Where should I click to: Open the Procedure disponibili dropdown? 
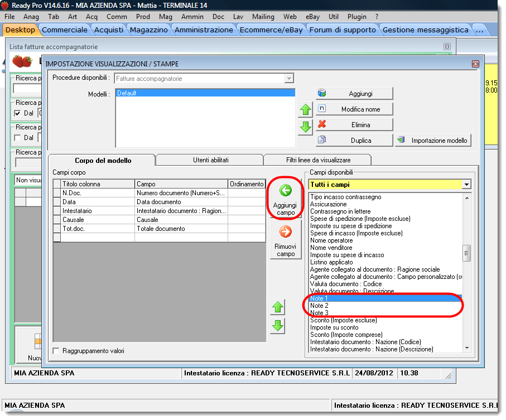click(289, 79)
